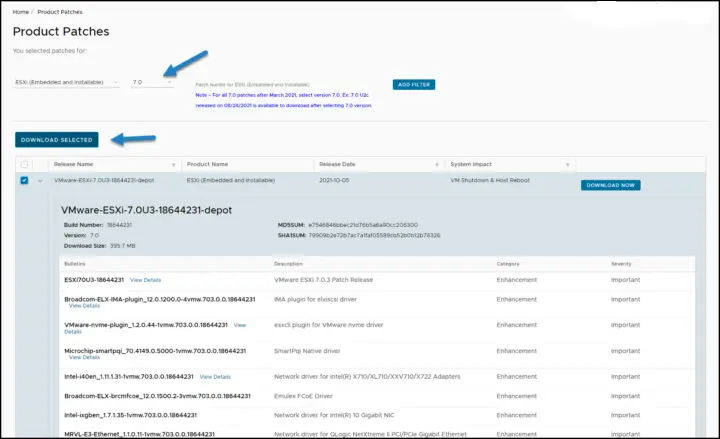Collapse the VMware-ESXi-7.0U3-18644231-depot row chevron
Screen dimensions: 720x439
point(40,181)
